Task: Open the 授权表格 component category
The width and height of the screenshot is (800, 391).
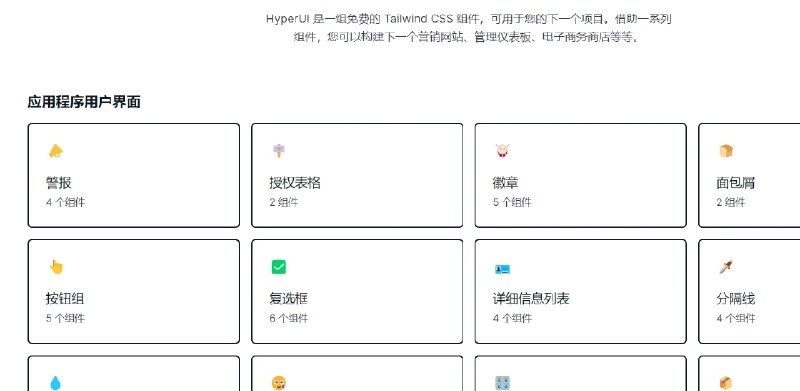Action: (x=357, y=175)
